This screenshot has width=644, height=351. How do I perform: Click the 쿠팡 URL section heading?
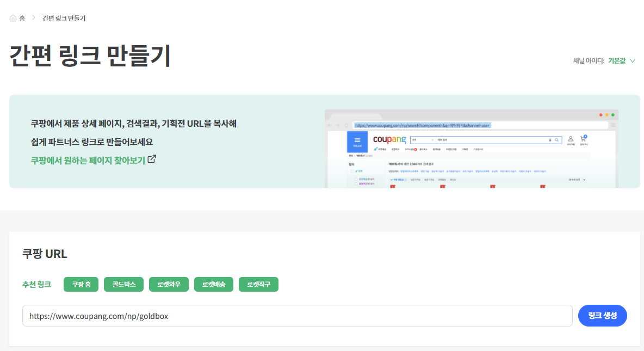pos(45,254)
